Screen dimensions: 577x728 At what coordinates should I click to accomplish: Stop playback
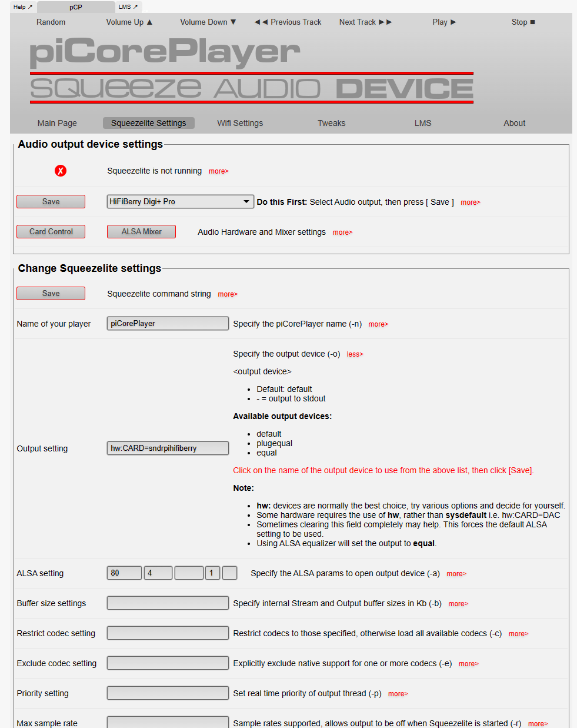(x=523, y=22)
